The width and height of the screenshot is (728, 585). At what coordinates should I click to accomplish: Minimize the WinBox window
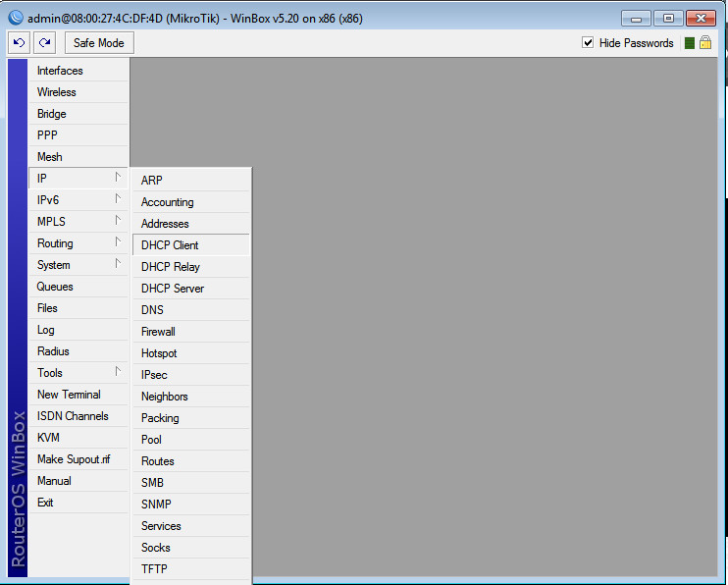(636, 19)
